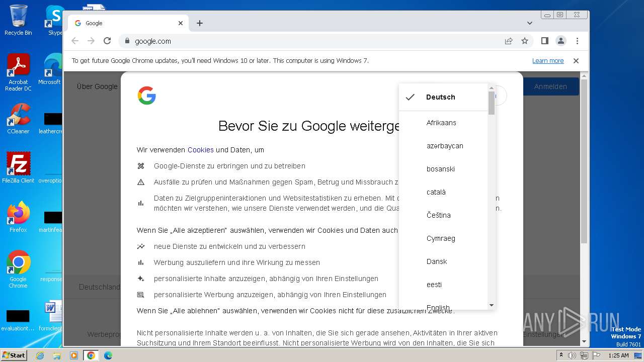This screenshot has width=644, height=362.
Task: Choose azərbaycan from the language list
Action: click(443, 146)
